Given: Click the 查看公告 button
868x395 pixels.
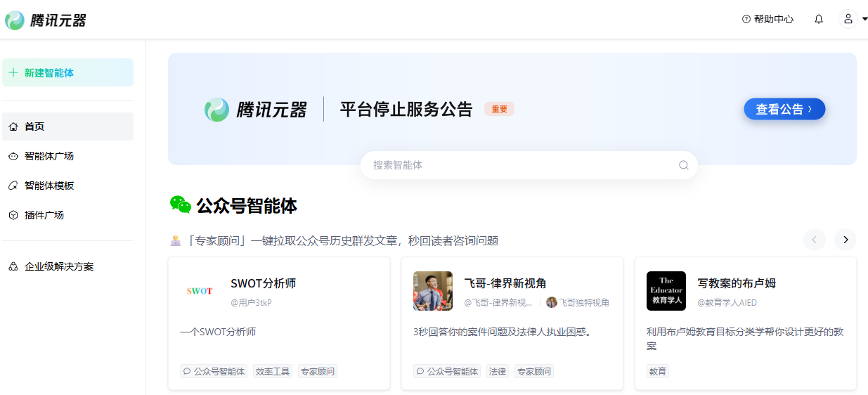Looking at the screenshot, I should (x=784, y=109).
